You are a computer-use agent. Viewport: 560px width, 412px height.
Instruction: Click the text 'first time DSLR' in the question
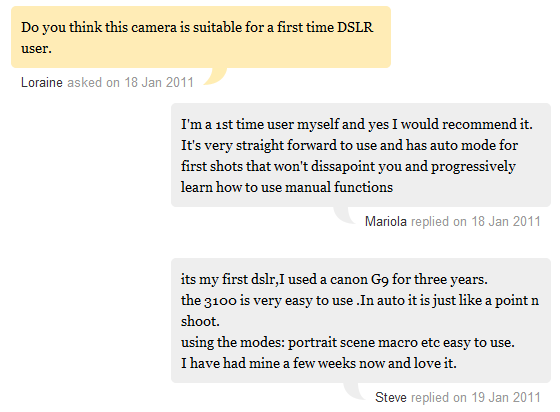325,27
